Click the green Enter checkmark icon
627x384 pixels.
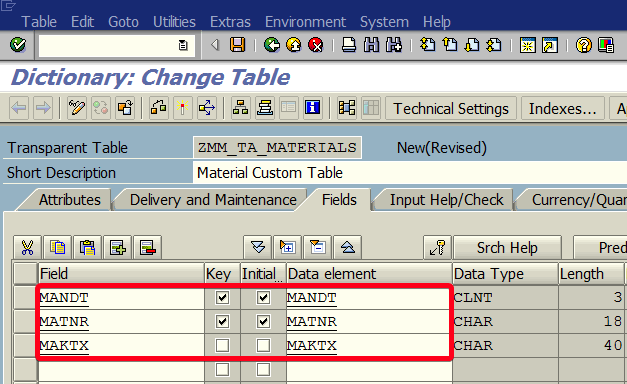[x=18, y=45]
